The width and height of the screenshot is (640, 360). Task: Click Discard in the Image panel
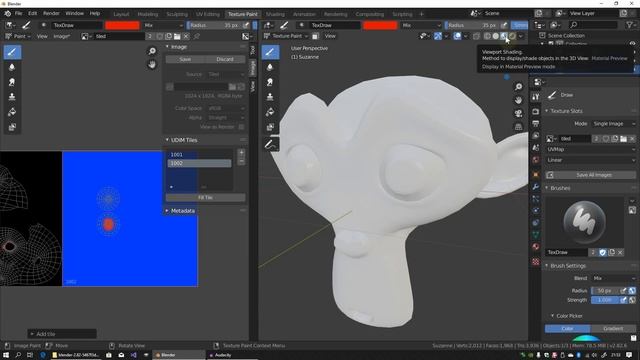pos(225,60)
